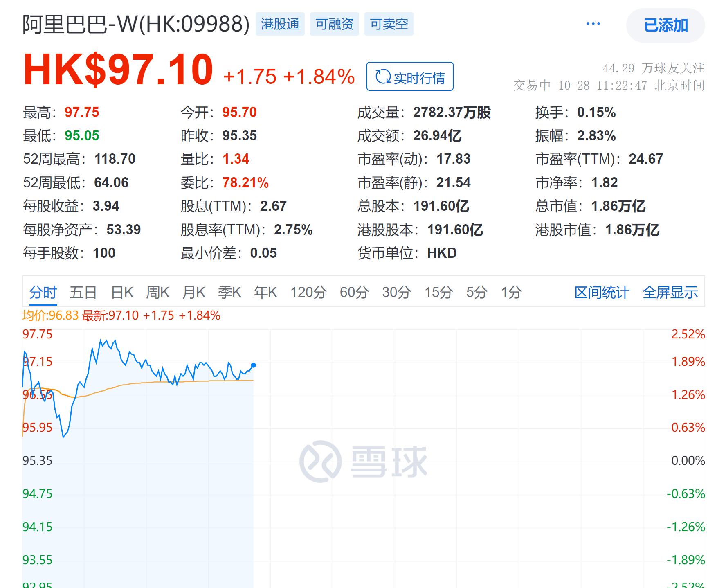Select the 季K quarterly chart tab
Viewport: 717px width, 588px height.
(229, 292)
